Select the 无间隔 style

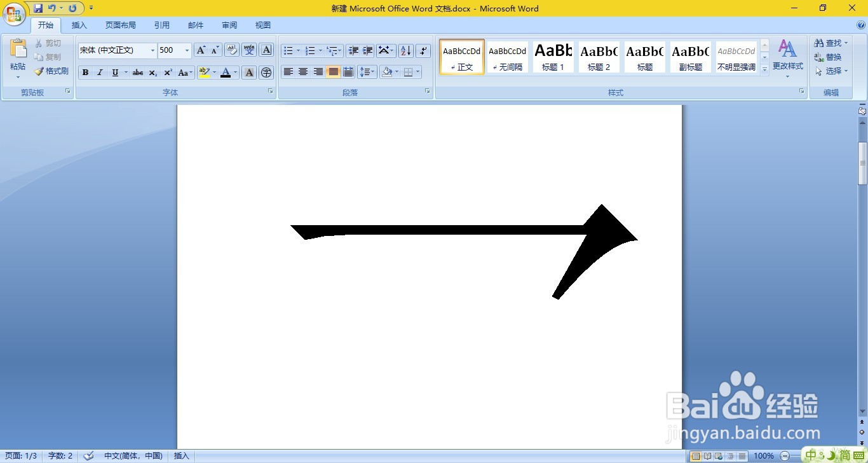click(x=507, y=57)
